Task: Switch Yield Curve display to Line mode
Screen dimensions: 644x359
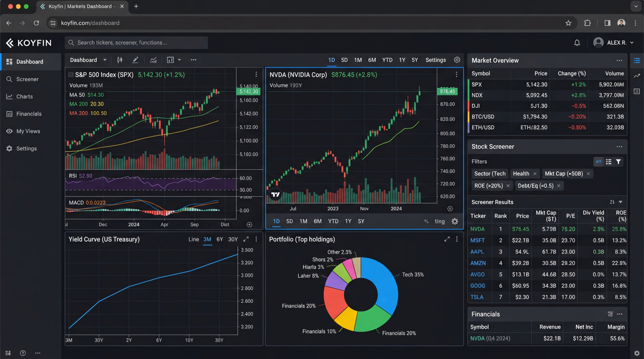Action: point(193,239)
